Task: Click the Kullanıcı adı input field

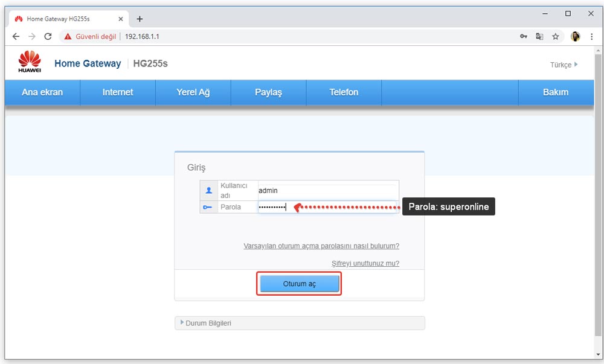Action: pos(327,190)
